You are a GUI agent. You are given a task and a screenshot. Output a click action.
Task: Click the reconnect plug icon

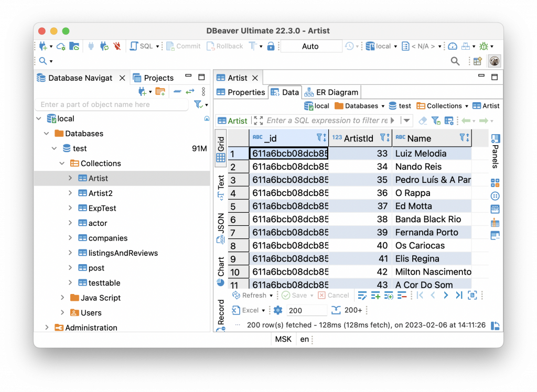(x=104, y=46)
